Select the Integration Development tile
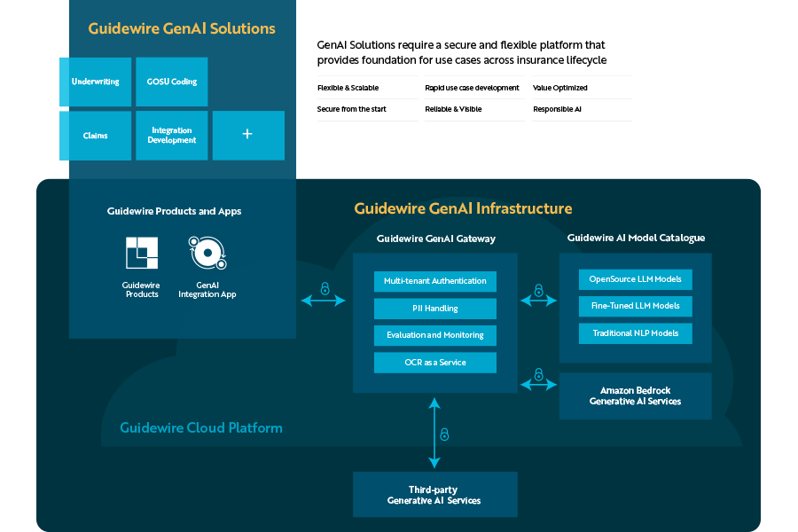The image size is (798, 532). click(x=171, y=136)
